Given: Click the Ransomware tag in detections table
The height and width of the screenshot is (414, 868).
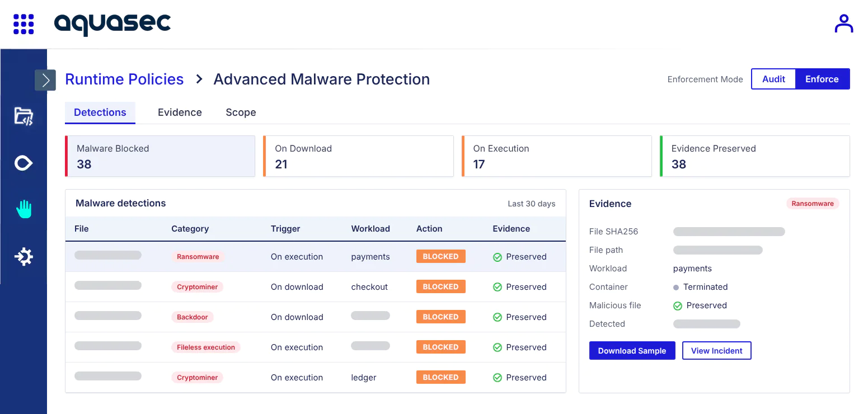Looking at the screenshot, I should pos(198,257).
